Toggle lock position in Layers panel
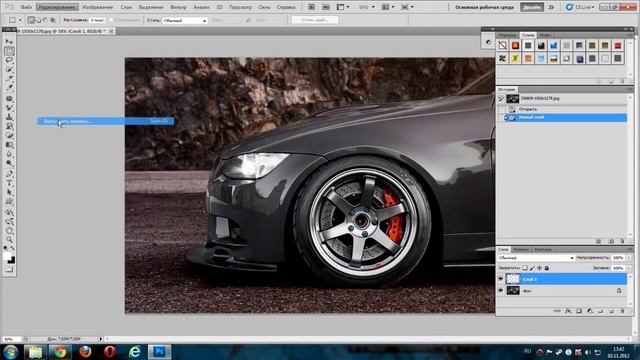 [x=540, y=268]
